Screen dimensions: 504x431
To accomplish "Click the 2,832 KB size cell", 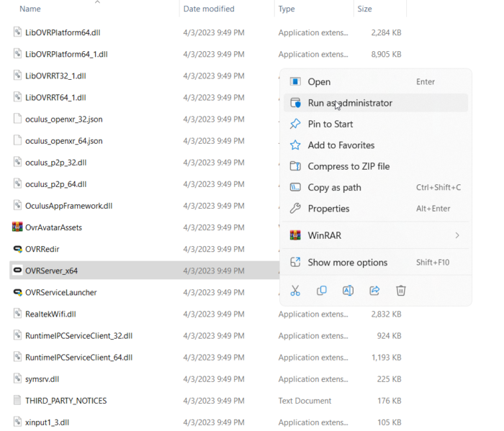I will pyautogui.click(x=386, y=314).
